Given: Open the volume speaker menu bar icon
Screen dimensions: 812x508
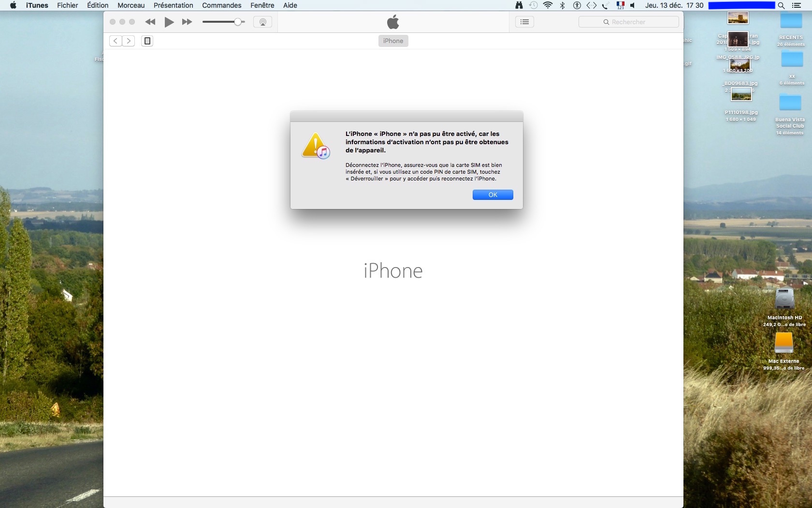Looking at the screenshot, I should click(x=633, y=5).
